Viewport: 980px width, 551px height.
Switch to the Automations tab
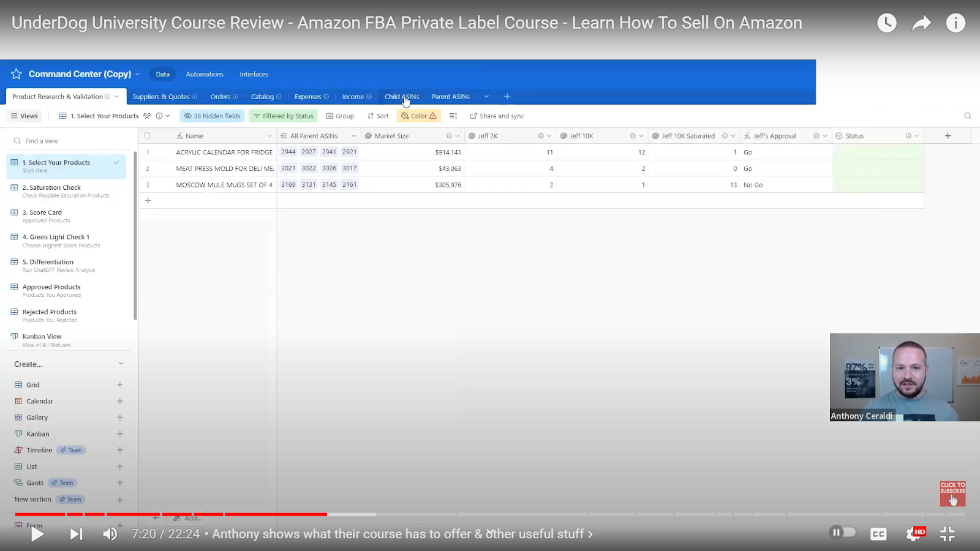pos(205,74)
